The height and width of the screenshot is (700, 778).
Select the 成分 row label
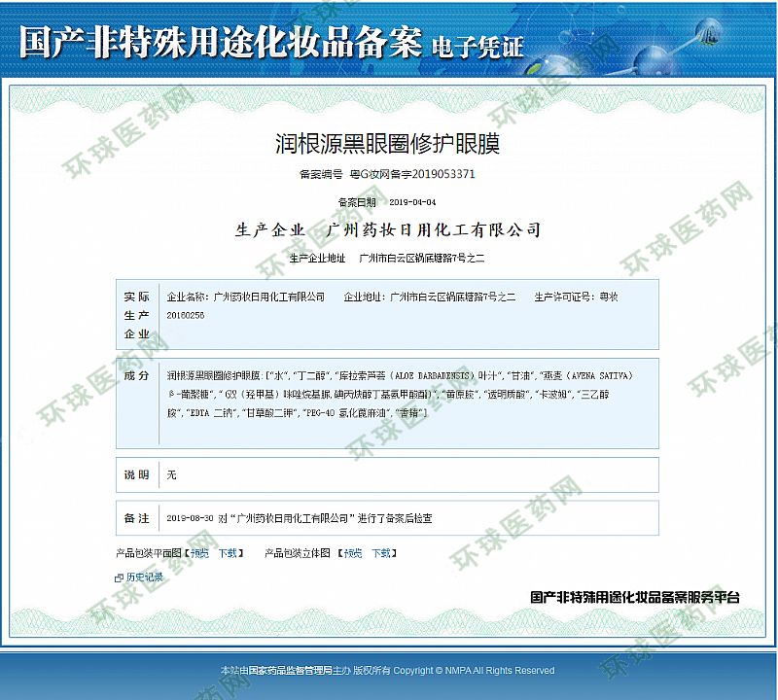point(137,375)
